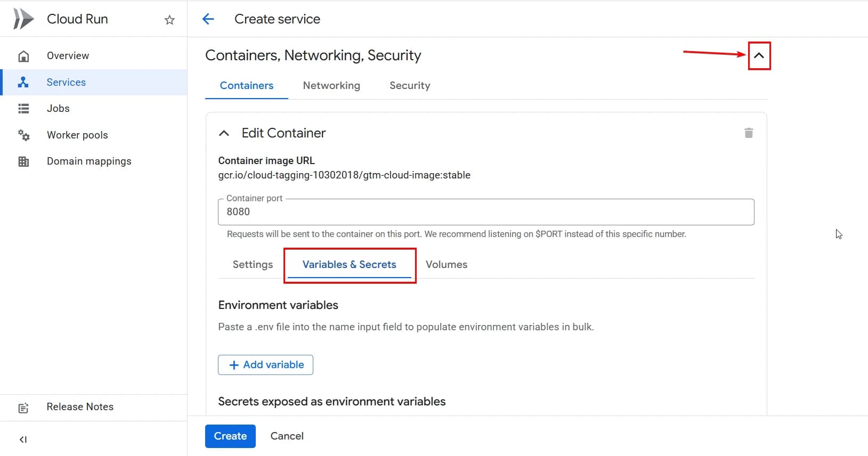Switch to the Networking tab
868x456 pixels.
point(331,86)
